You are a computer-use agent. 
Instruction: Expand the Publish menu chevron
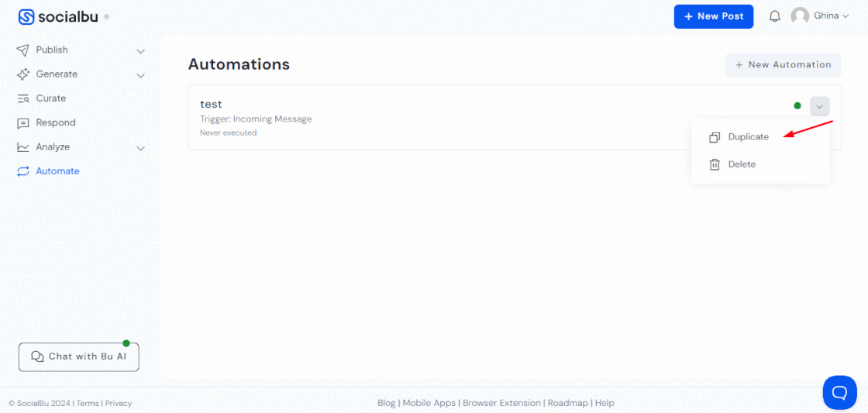(x=140, y=51)
